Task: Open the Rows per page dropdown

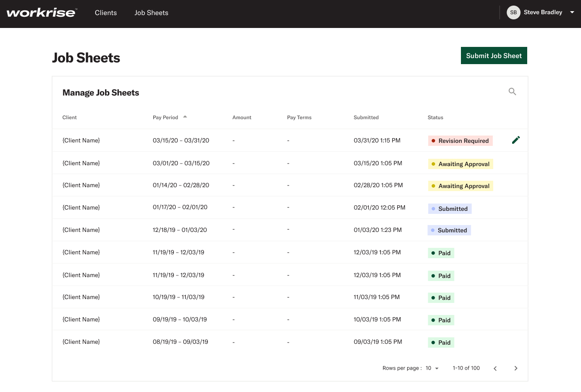Action: pos(432,368)
